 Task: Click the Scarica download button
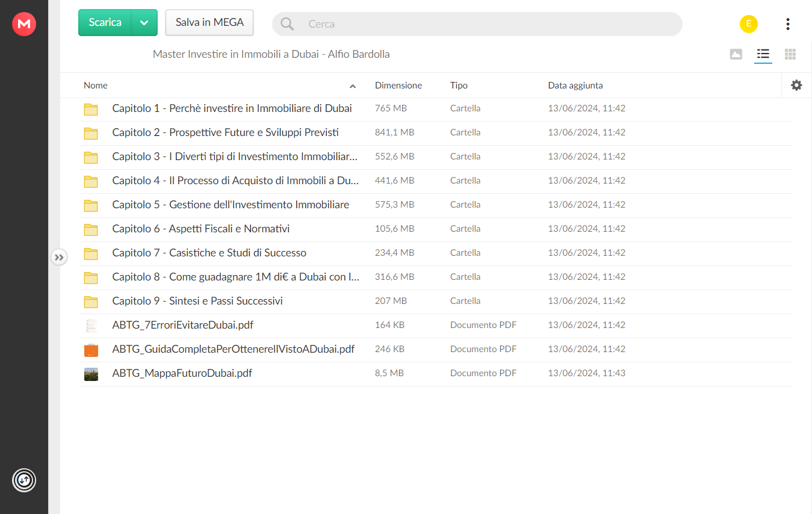click(105, 23)
